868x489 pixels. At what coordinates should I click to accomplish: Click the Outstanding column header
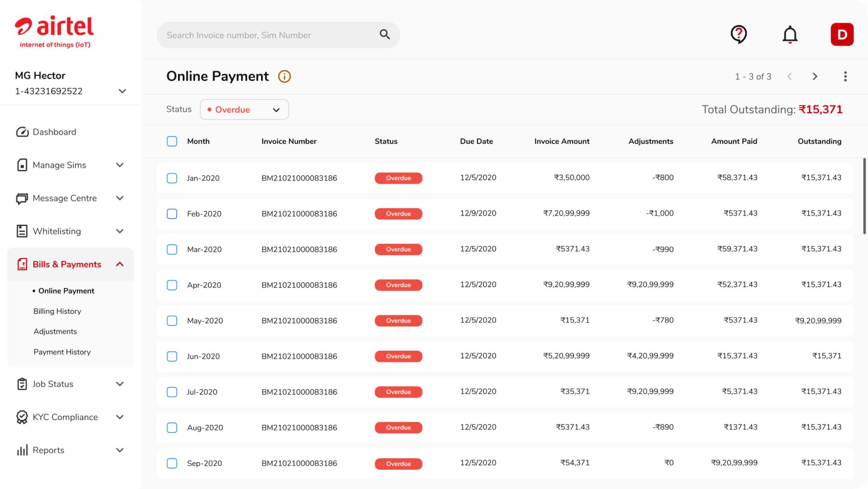[819, 141]
